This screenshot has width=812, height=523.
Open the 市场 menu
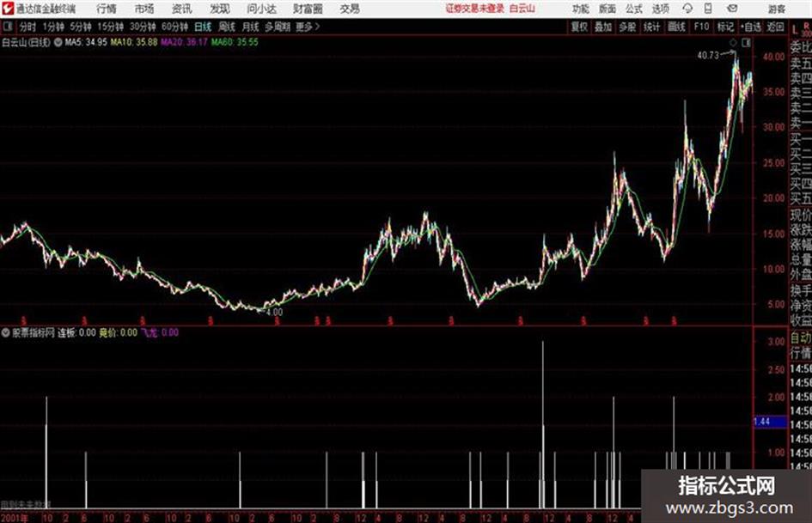click(144, 9)
